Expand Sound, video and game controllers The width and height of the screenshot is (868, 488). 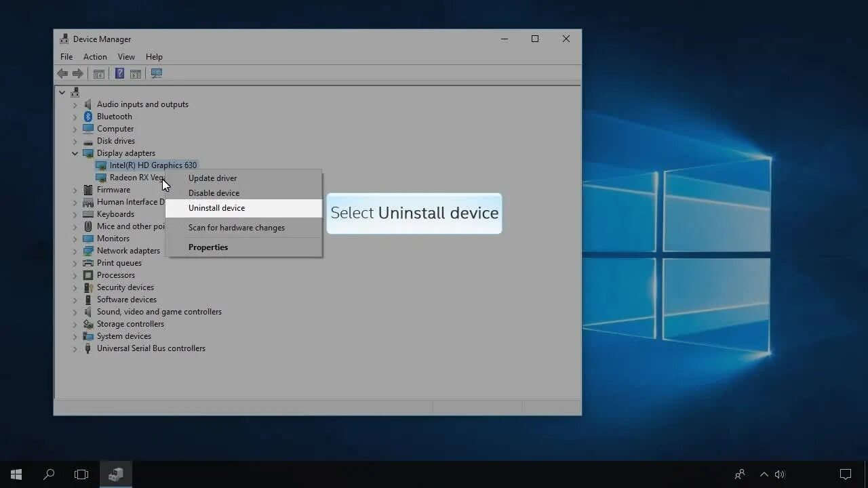[75, 312]
